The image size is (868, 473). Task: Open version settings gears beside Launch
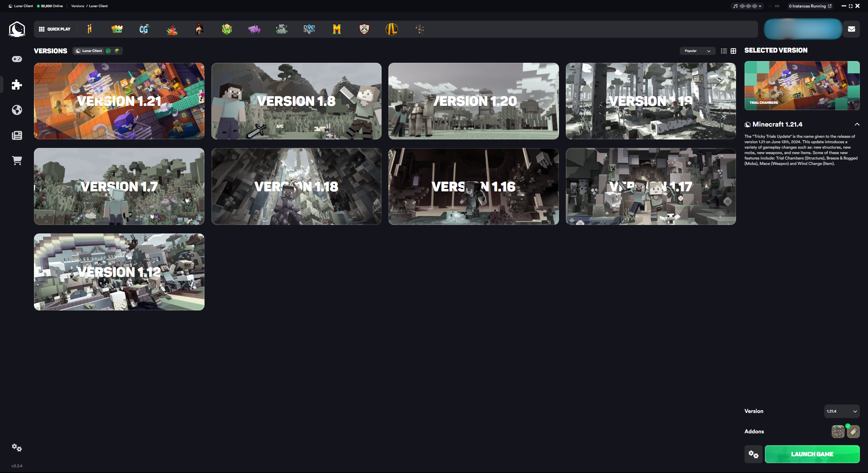(x=753, y=454)
